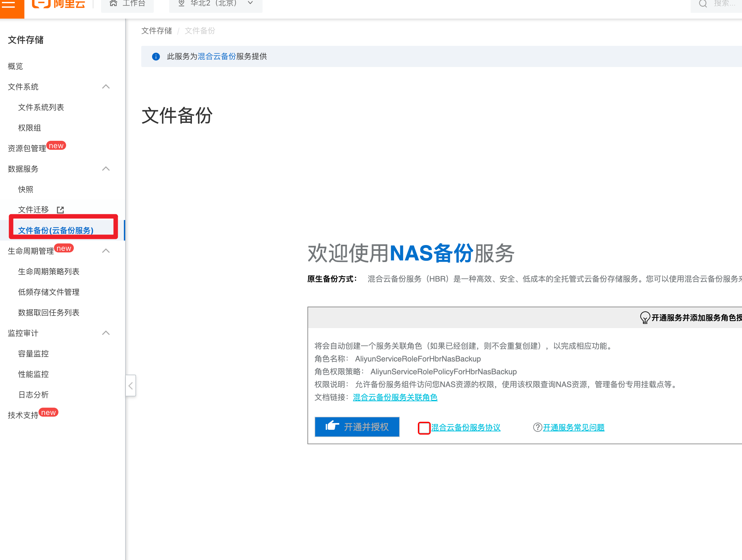The width and height of the screenshot is (742, 560).
Task: Click the 开通服务常见问题 link
Action: pos(574,428)
